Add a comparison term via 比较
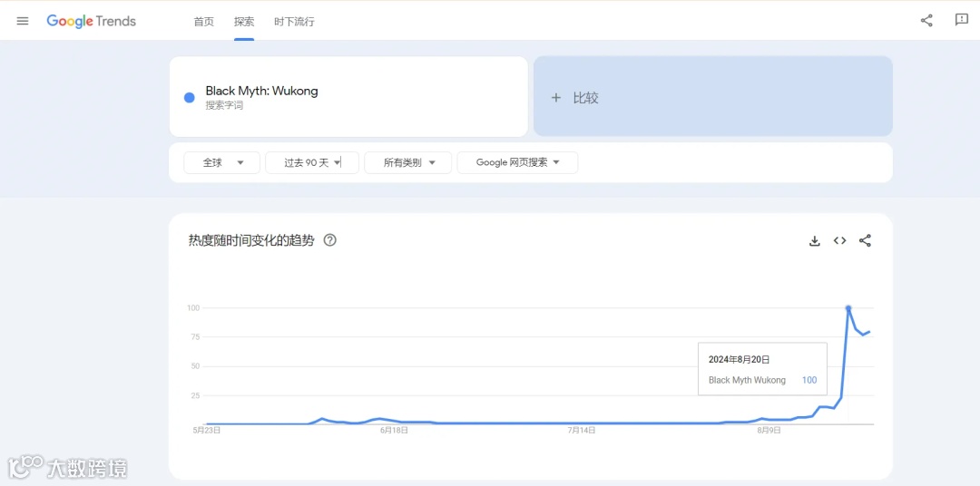This screenshot has height=486, width=980. pyautogui.click(x=713, y=96)
